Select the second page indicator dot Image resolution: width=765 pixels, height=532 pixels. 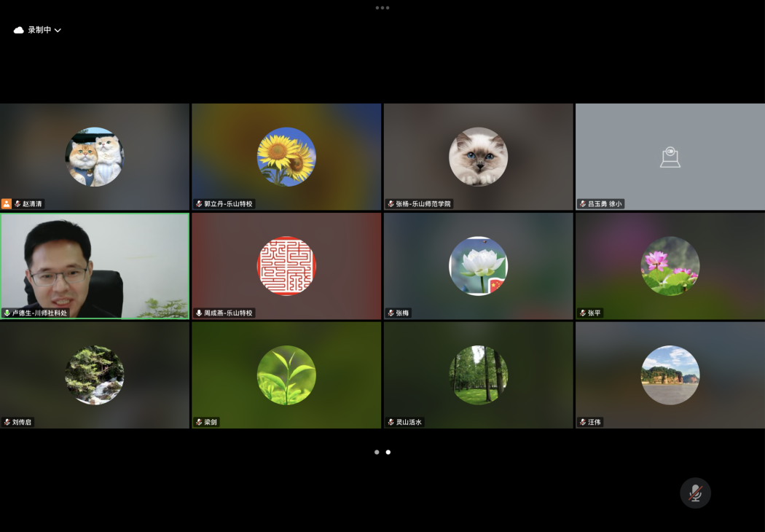click(388, 452)
